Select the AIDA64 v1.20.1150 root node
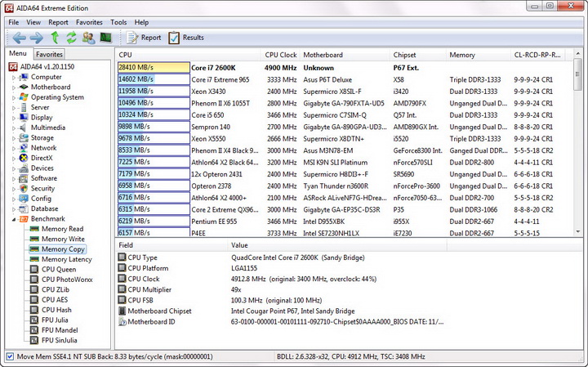The image size is (588, 367). coord(42,67)
